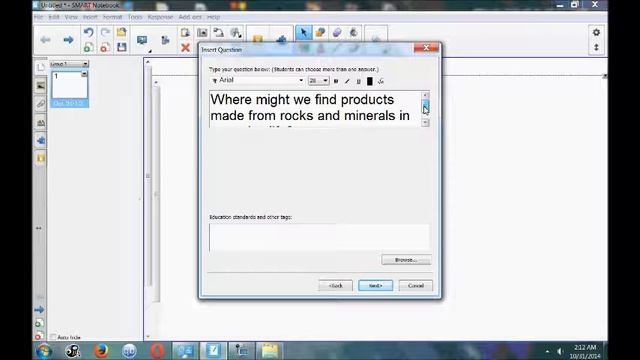Click into the education standards tags field
Image resolution: width=640 pixels, height=360 pixels.
tap(320, 237)
